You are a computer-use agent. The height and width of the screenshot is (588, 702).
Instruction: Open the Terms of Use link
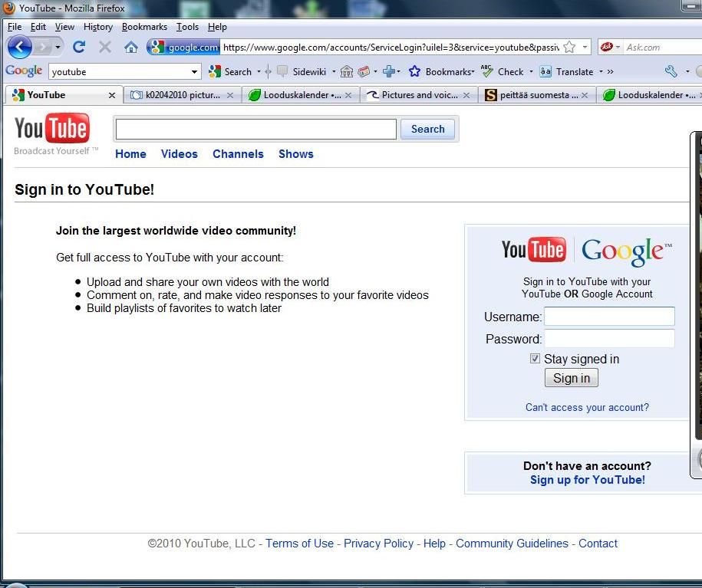[299, 544]
